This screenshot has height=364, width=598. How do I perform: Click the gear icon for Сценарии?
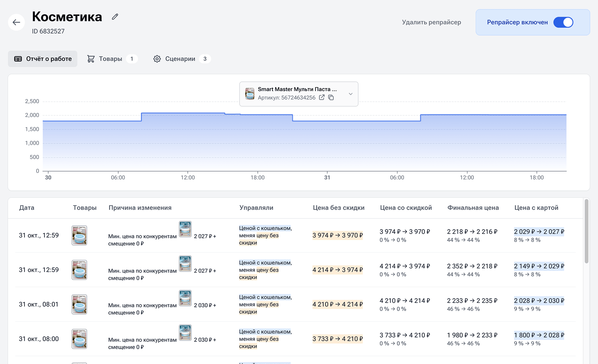click(x=157, y=59)
